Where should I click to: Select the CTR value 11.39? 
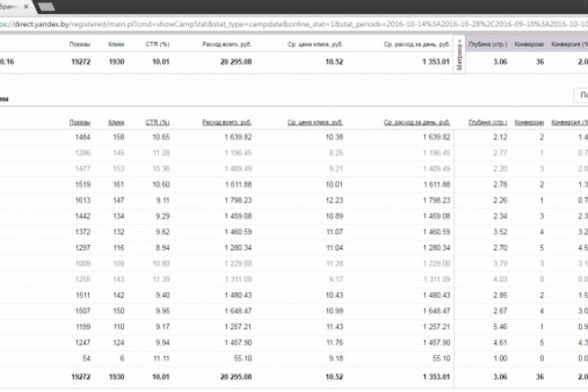[161, 279]
